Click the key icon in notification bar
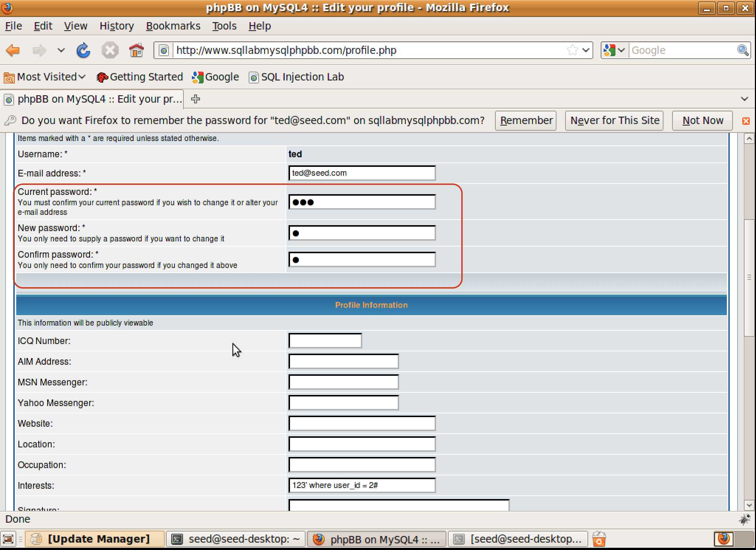 tap(10, 120)
